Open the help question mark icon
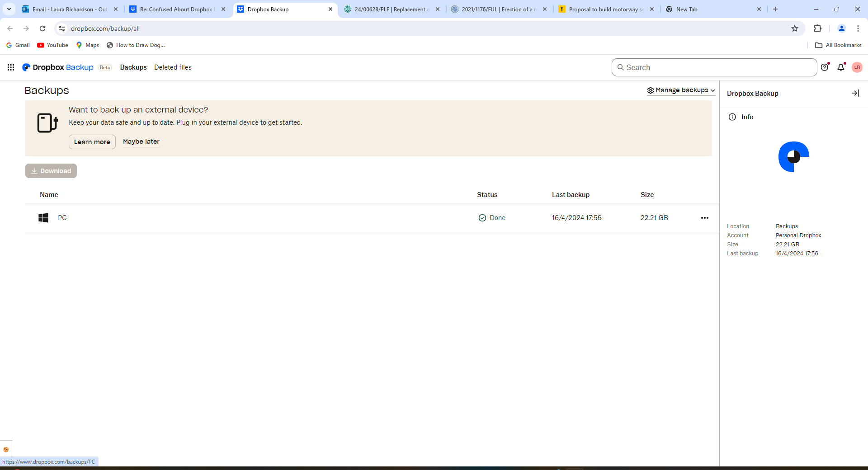The height and width of the screenshot is (470, 868). [825, 67]
